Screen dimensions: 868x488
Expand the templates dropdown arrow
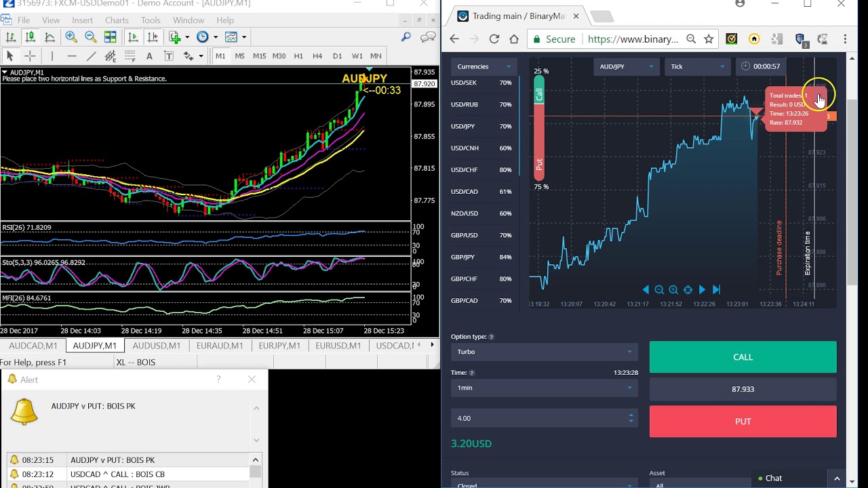(244, 37)
